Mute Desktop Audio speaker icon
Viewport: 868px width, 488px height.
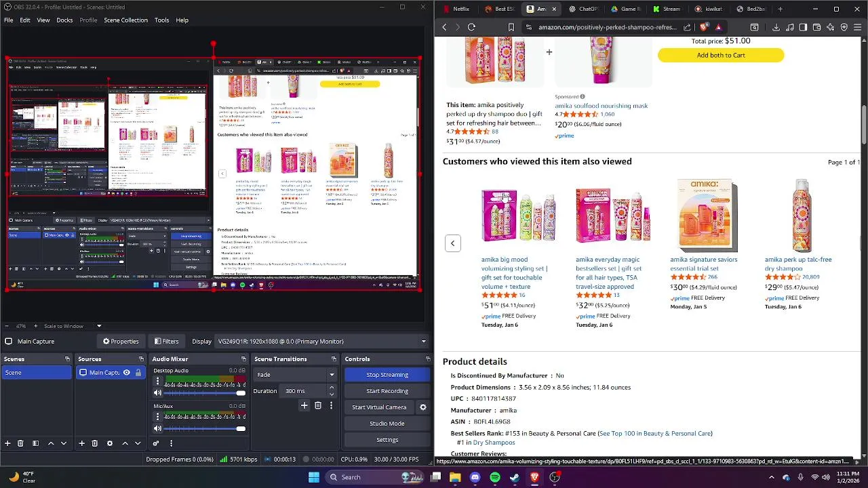click(157, 393)
